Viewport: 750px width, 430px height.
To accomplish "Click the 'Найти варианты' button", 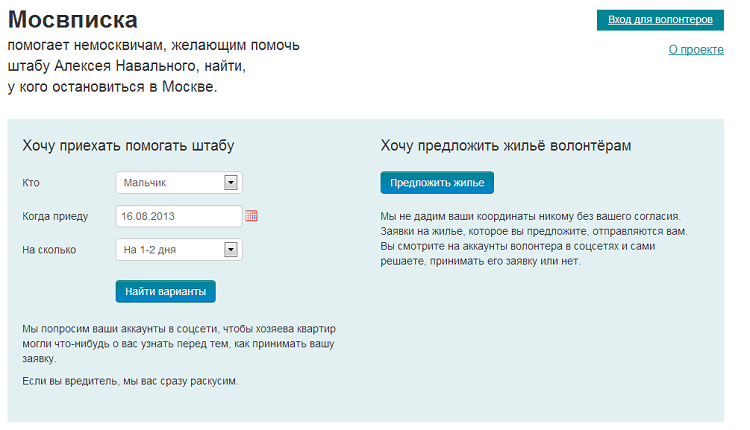I will click(x=165, y=291).
